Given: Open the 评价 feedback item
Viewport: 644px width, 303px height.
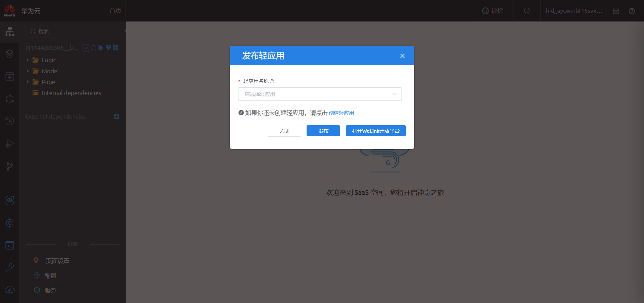Looking at the screenshot, I should pyautogui.click(x=493, y=10).
